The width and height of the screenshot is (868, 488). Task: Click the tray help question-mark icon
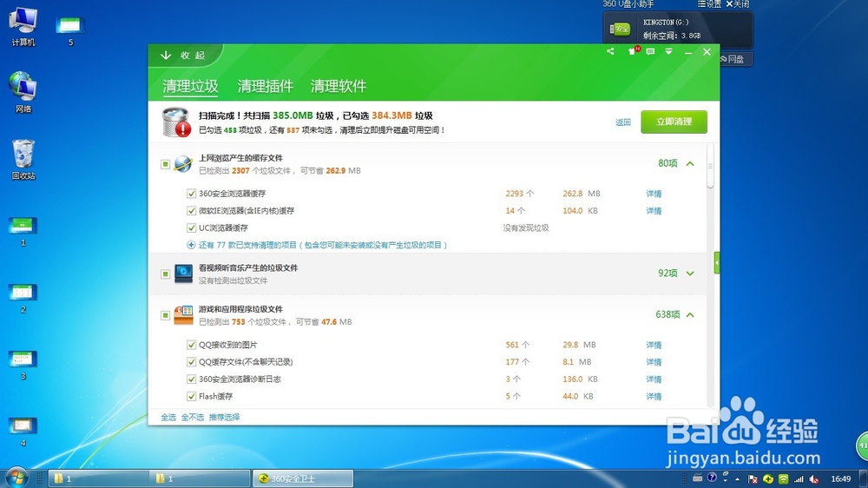pyautogui.click(x=712, y=478)
